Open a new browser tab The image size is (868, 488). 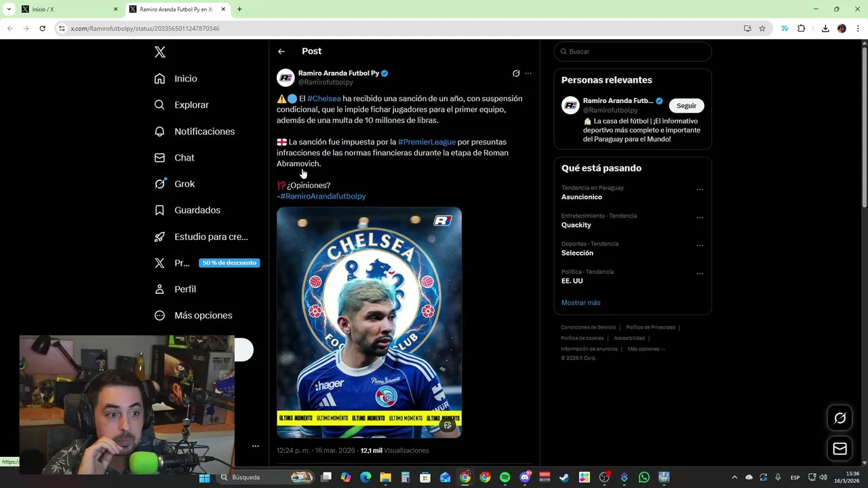click(x=239, y=9)
